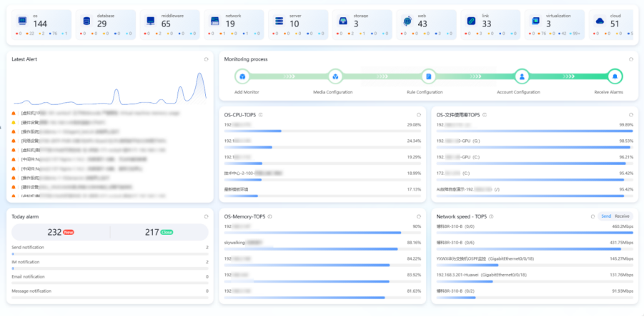Switch Network speed to Receive
The width and height of the screenshot is (644, 317).
(623, 216)
